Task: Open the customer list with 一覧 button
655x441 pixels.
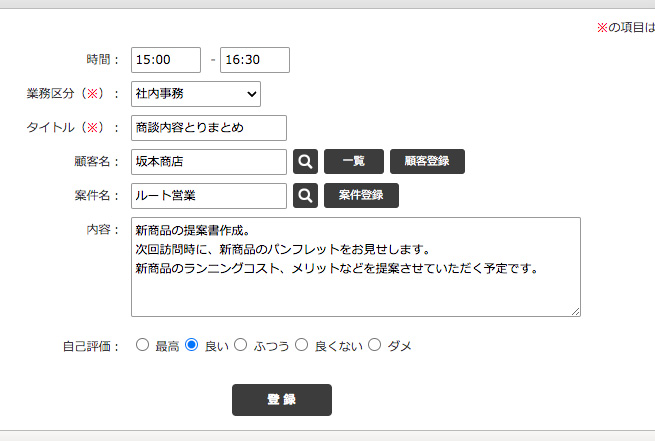Action: (x=354, y=162)
